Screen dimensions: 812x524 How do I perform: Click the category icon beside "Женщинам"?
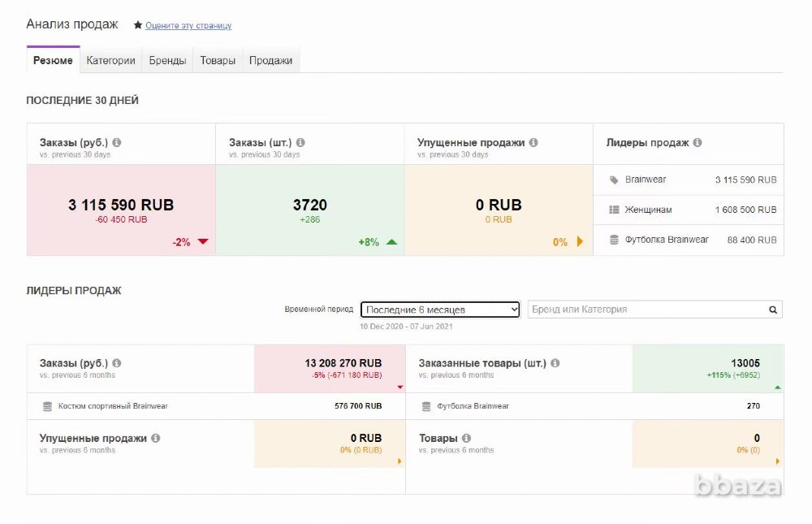612,210
